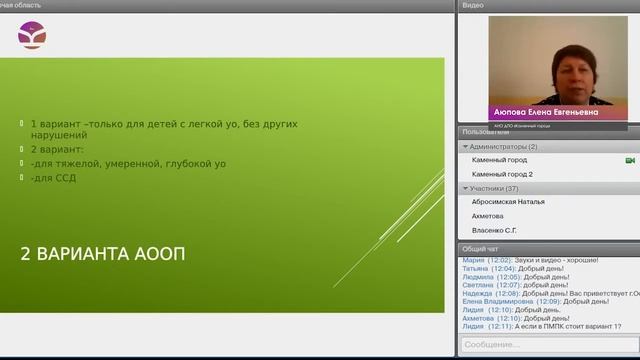The width and height of the screenshot is (640, 360).
Task: Click Светлана's 12:07 chat message
Action: [x=515, y=285]
